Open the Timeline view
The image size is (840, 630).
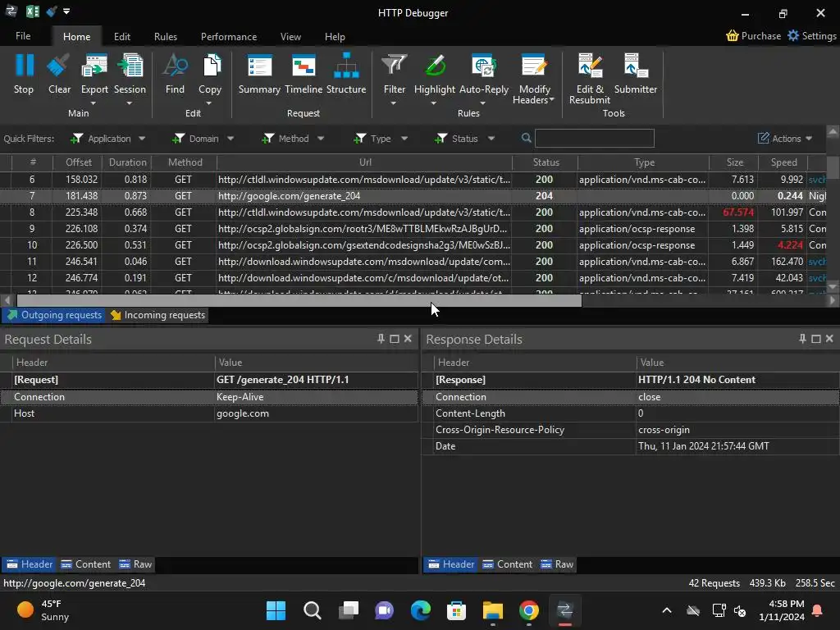pos(304,74)
